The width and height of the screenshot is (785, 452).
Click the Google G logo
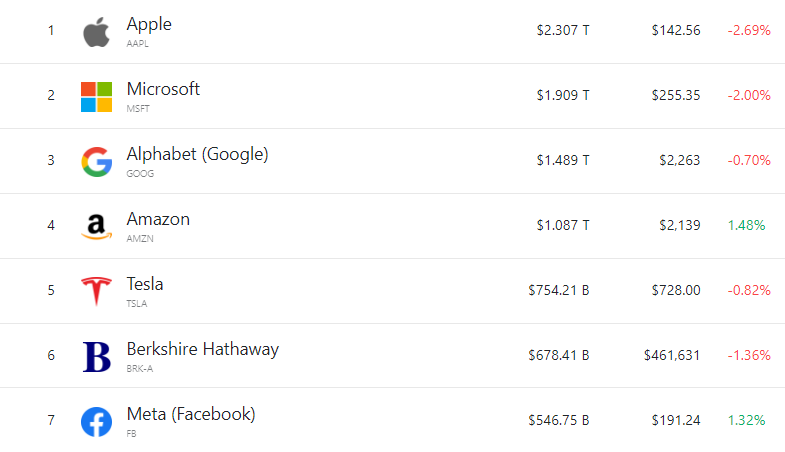point(96,162)
